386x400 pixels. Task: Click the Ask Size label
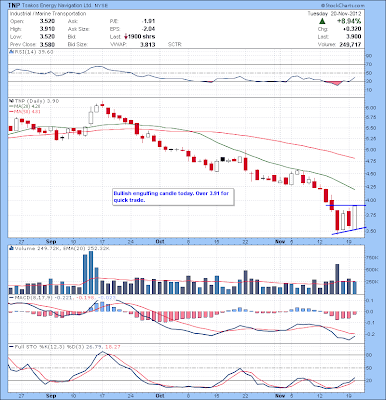tap(78, 29)
